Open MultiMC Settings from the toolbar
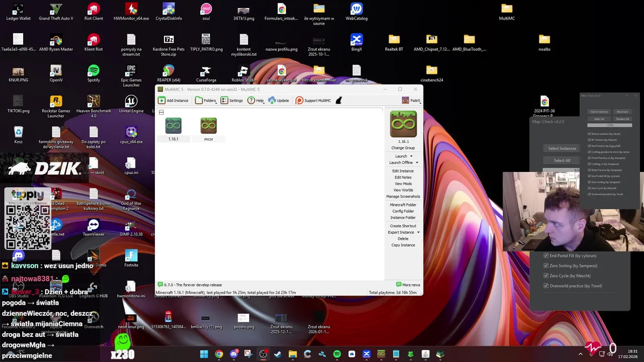The width and height of the screenshot is (644, 362). pyautogui.click(x=231, y=101)
